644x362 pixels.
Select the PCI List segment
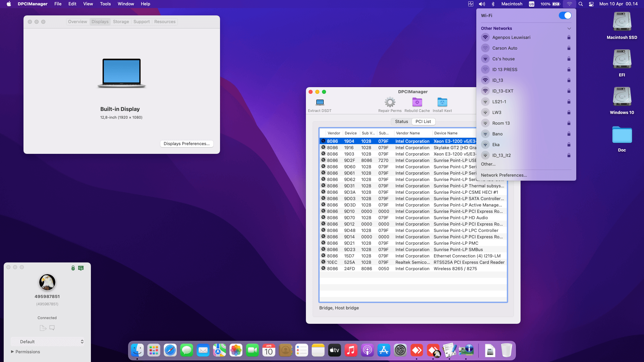[x=423, y=122]
